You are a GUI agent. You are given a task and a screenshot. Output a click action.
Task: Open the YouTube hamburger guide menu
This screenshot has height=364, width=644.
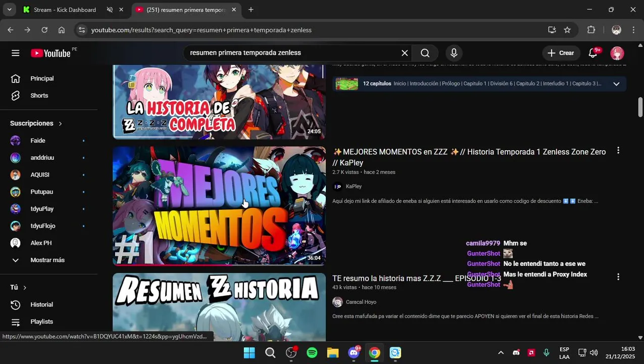coord(16,53)
